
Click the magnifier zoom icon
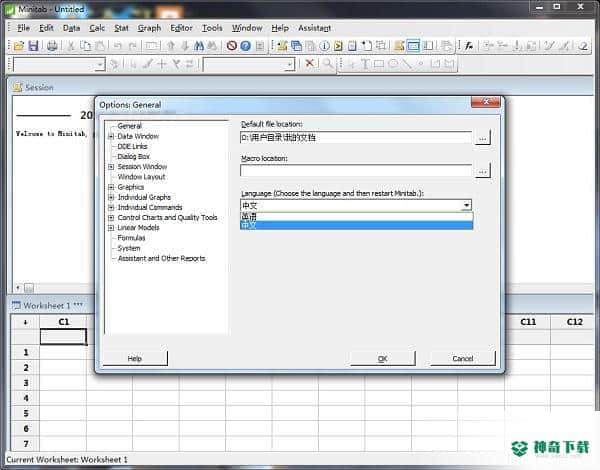click(x=327, y=64)
